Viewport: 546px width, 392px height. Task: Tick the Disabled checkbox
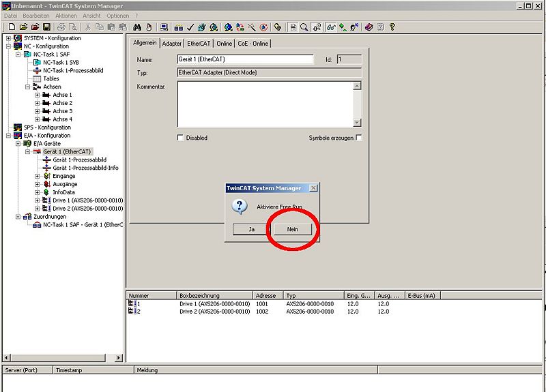click(x=180, y=138)
